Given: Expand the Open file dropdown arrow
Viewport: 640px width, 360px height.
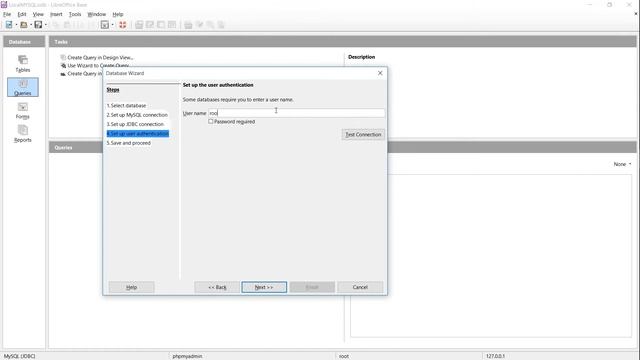Looking at the screenshot, I should (31, 25).
